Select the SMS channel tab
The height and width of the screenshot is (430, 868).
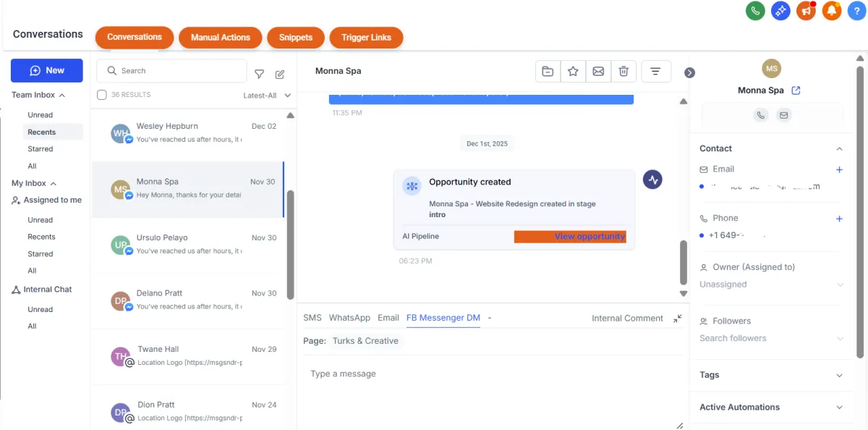(x=312, y=318)
